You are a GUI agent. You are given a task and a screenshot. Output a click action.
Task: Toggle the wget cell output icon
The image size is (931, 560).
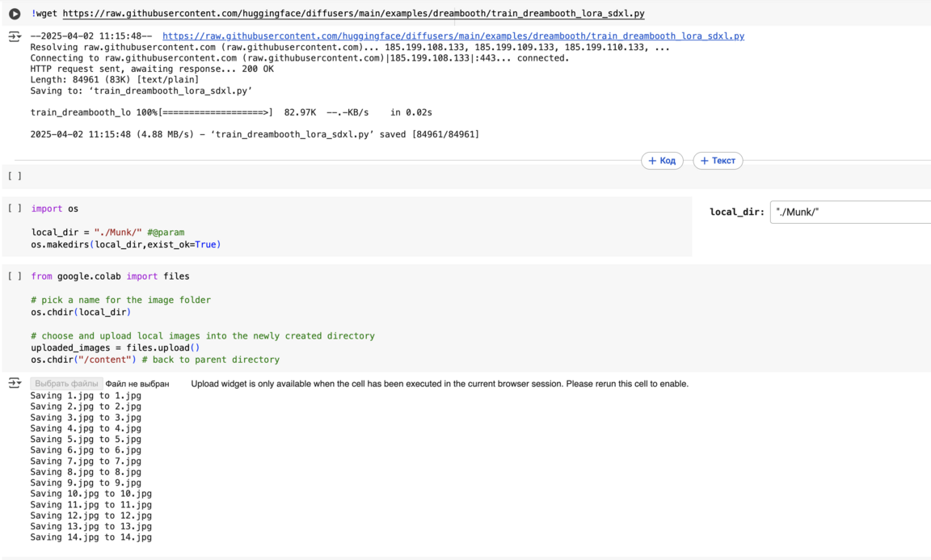pyautogui.click(x=15, y=37)
